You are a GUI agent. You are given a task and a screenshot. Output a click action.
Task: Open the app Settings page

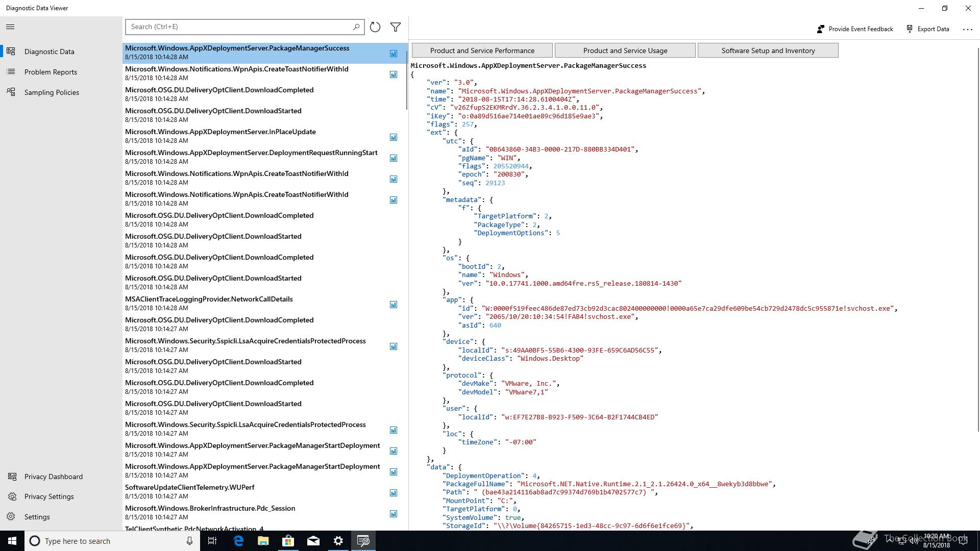(x=61, y=517)
